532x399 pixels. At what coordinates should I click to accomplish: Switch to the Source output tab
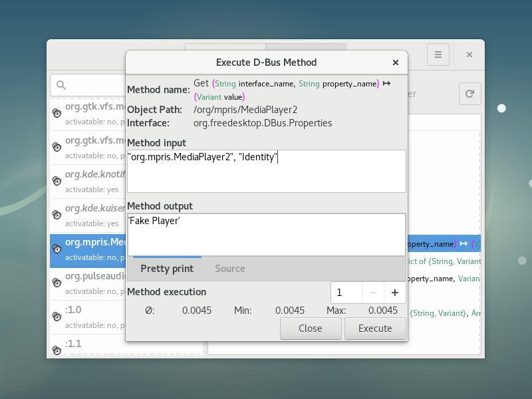(230, 269)
